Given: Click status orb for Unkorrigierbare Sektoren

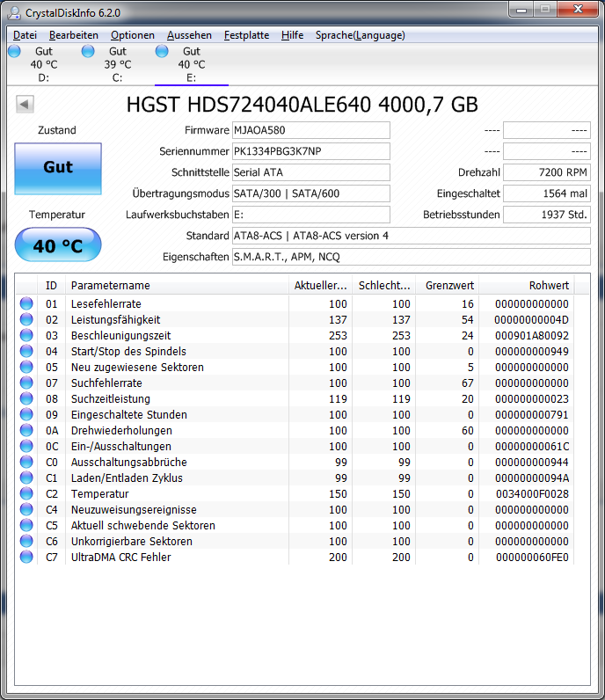Looking at the screenshot, I should (x=26, y=541).
